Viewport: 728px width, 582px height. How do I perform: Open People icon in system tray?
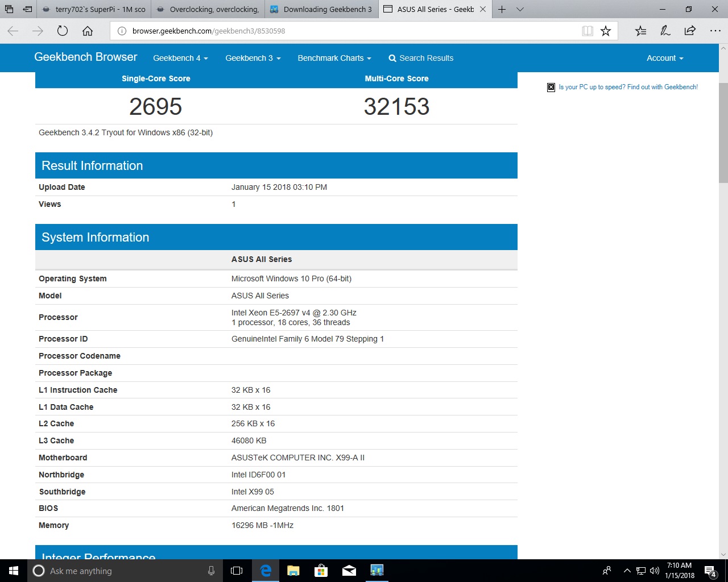click(x=607, y=571)
